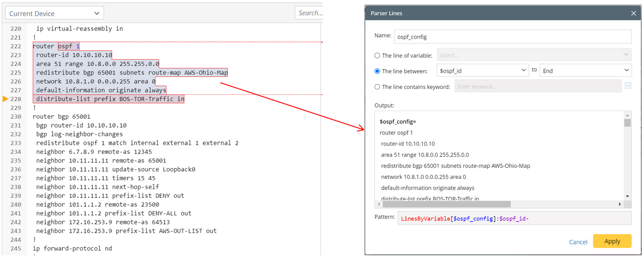
Task: Click the Output horizontal scrollbar thumb
Action: [447, 204]
